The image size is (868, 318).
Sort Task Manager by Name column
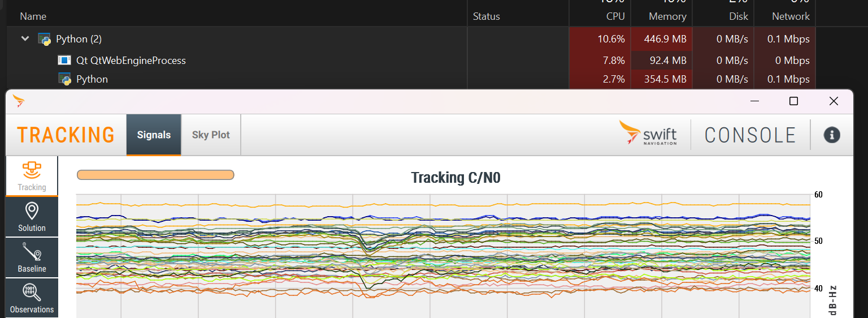[x=33, y=16]
